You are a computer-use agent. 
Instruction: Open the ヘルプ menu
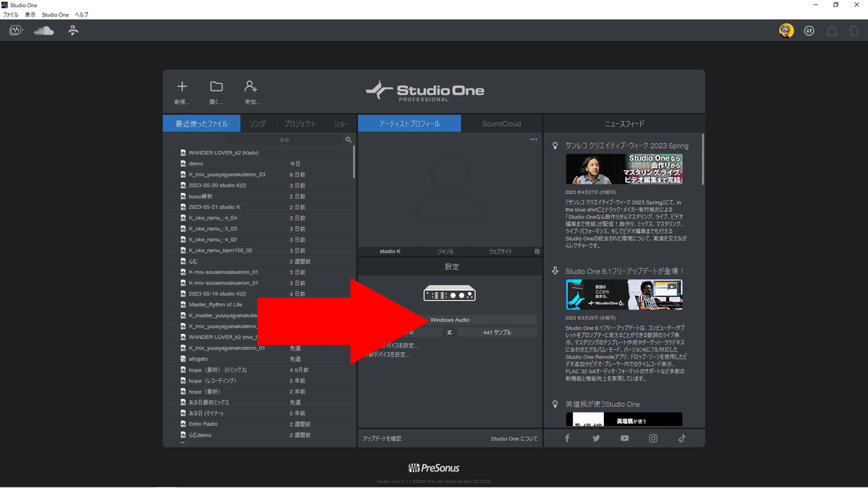click(82, 14)
